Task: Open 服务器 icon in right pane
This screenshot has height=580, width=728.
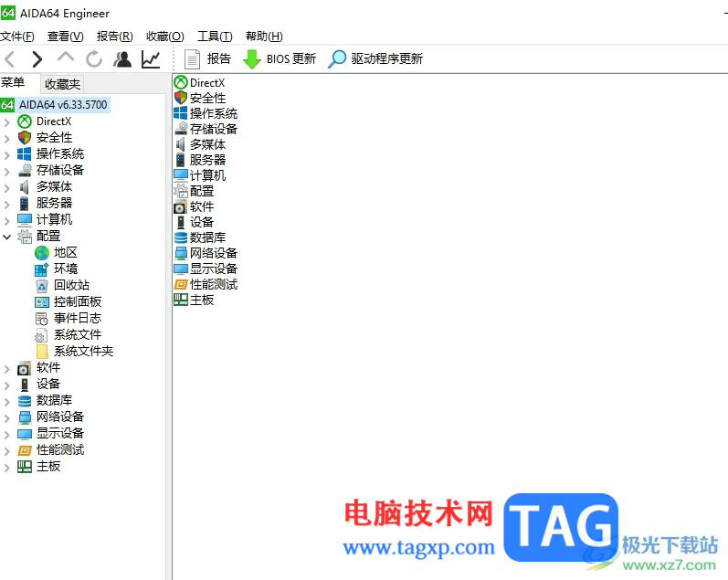Action: pos(181,160)
